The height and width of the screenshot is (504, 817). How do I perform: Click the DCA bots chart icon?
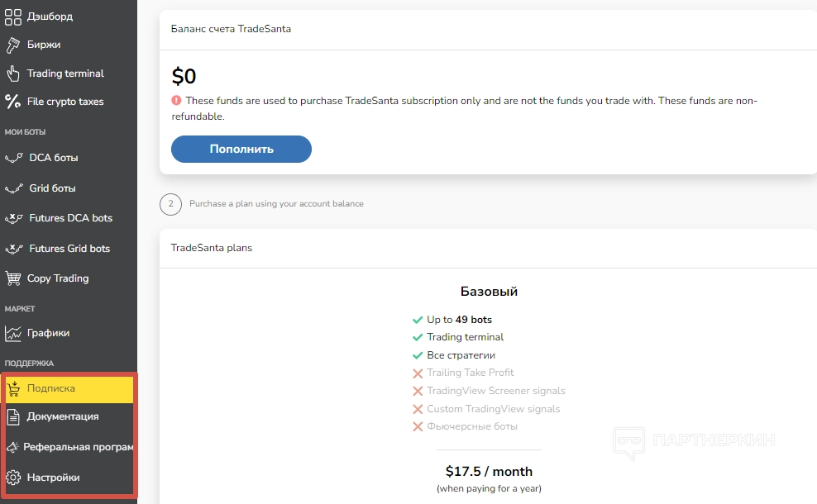[14, 158]
